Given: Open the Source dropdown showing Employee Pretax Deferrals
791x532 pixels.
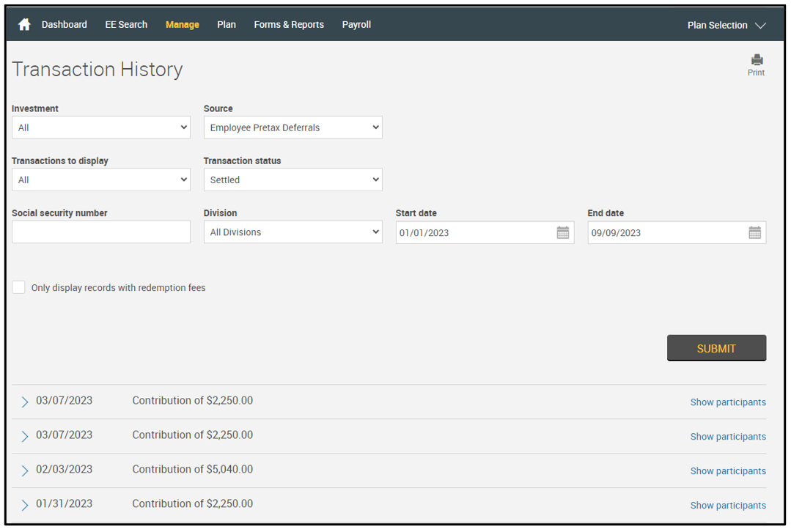Looking at the screenshot, I should point(293,128).
